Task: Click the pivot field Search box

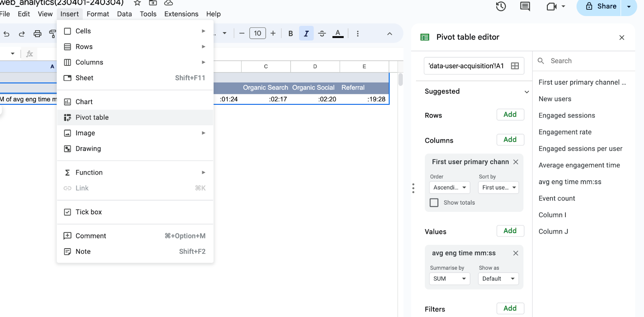Action: pyautogui.click(x=584, y=61)
